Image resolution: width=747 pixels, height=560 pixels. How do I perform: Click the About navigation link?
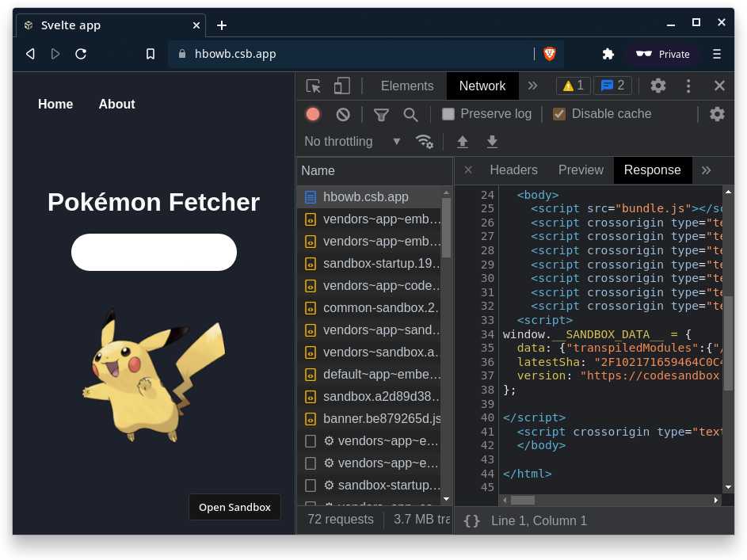coord(116,105)
